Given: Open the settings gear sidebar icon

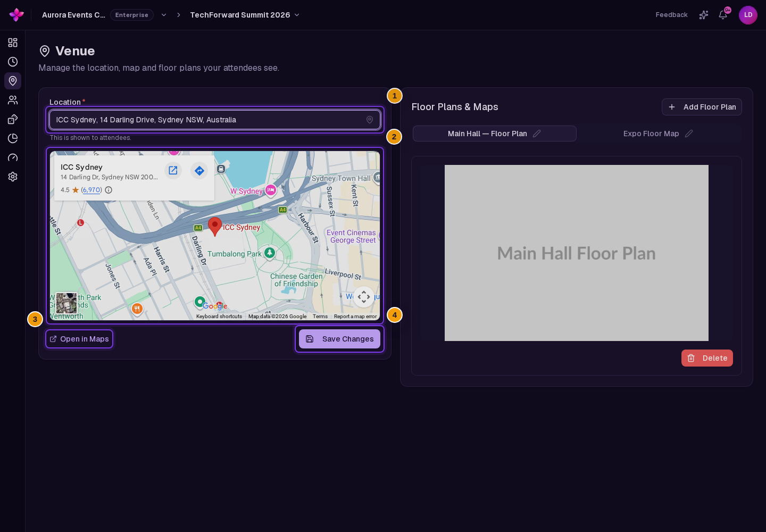Looking at the screenshot, I should coord(13,177).
